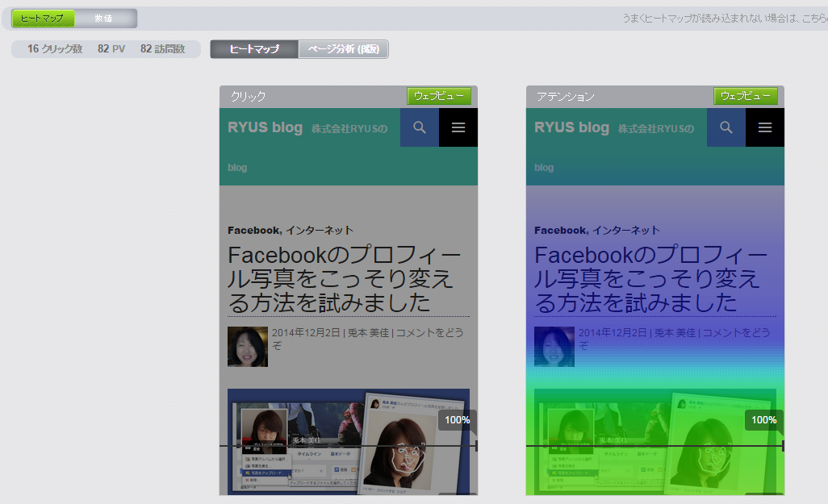This screenshot has width=828, height=504.
Task: Click the 100% scroll marker in クリック panel
Action: (x=457, y=420)
